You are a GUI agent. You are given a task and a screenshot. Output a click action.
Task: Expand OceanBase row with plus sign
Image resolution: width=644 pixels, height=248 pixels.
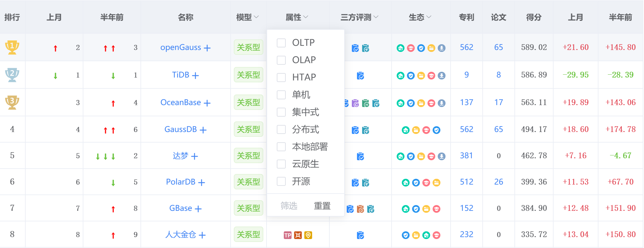[x=207, y=103]
